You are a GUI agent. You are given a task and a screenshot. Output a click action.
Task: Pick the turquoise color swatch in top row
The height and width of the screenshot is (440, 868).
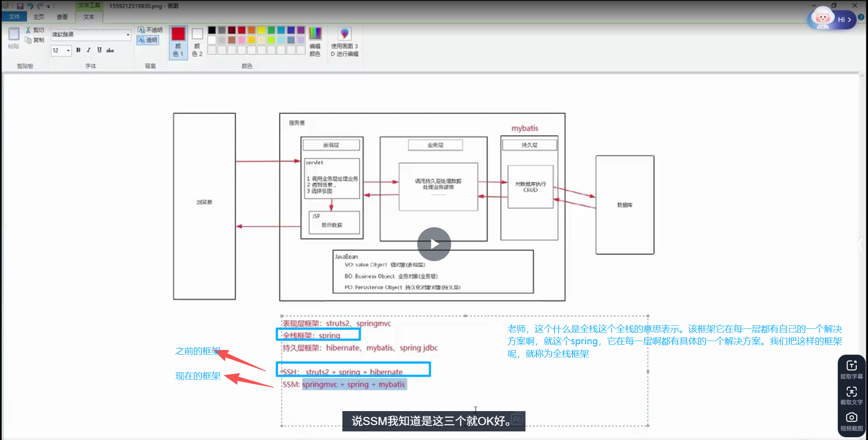coord(281,30)
